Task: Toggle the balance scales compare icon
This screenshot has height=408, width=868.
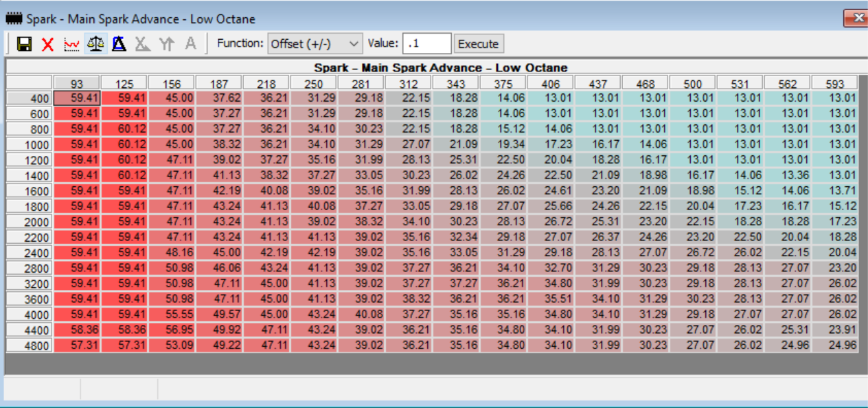Action: [95, 44]
